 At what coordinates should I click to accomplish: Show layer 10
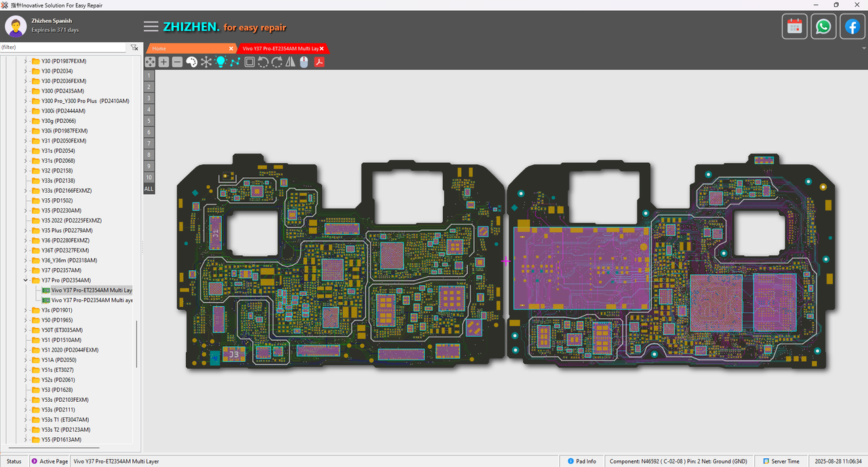[x=149, y=177]
